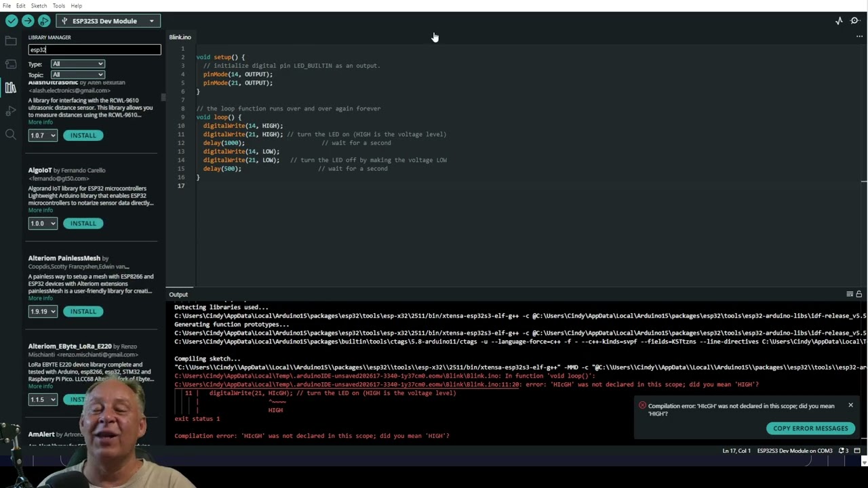This screenshot has width=868, height=488.
Task: Install the AlashUltrasonic library
Action: [x=83, y=136]
